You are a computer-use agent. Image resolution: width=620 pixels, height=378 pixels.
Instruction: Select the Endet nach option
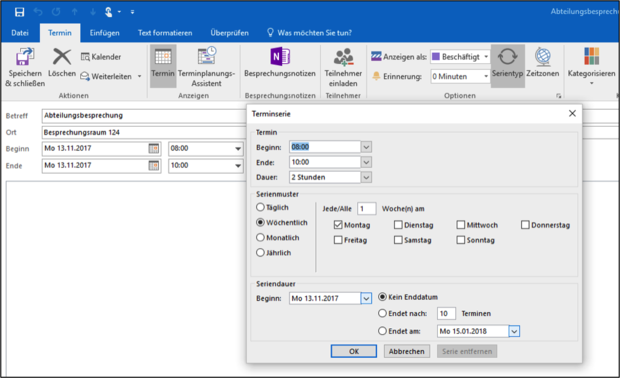[382, 313]
